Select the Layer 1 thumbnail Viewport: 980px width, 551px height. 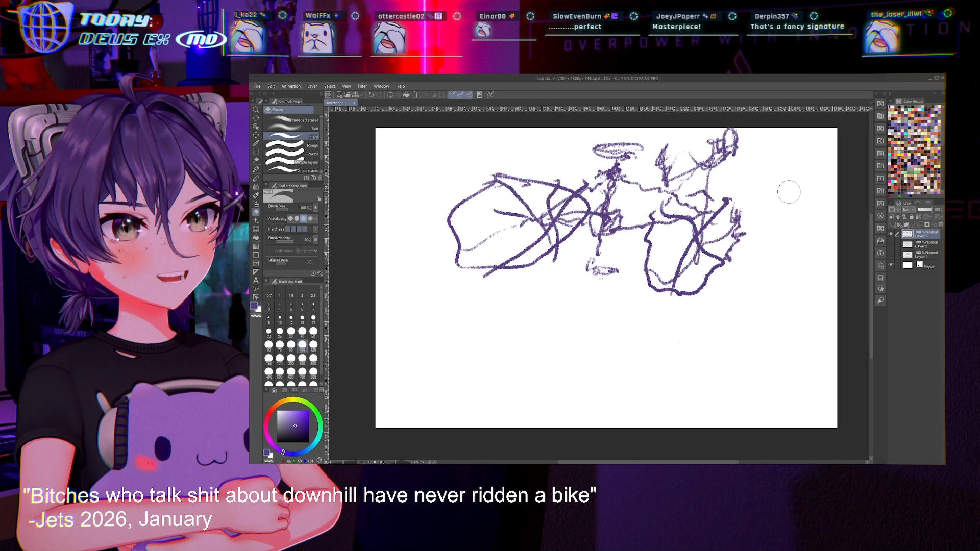coord(908,255)
